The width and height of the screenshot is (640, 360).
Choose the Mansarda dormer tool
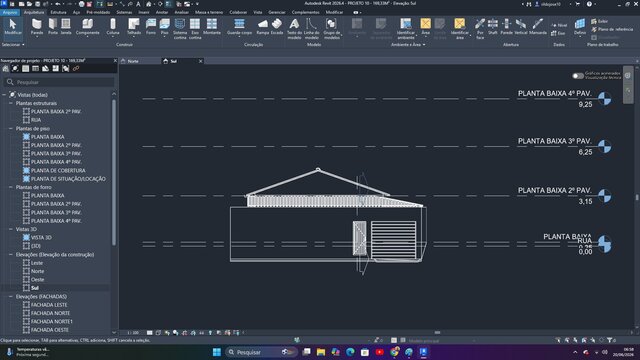[538, 27]
